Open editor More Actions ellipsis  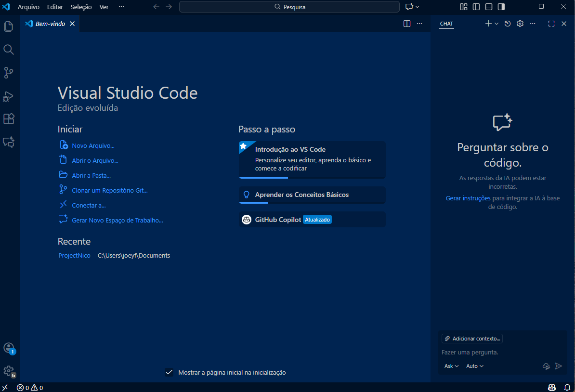pyautogui.click(x=419, y=24)
